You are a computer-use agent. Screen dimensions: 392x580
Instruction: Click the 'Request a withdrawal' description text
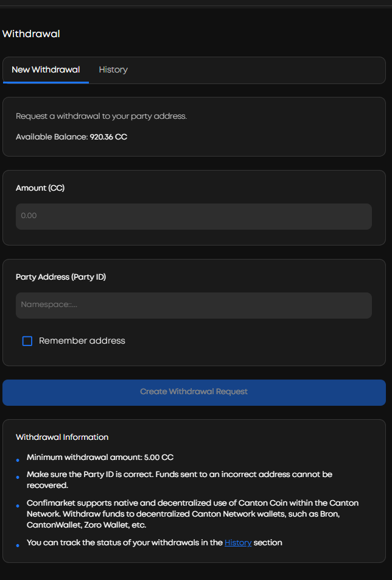click(x=101, y=116)
